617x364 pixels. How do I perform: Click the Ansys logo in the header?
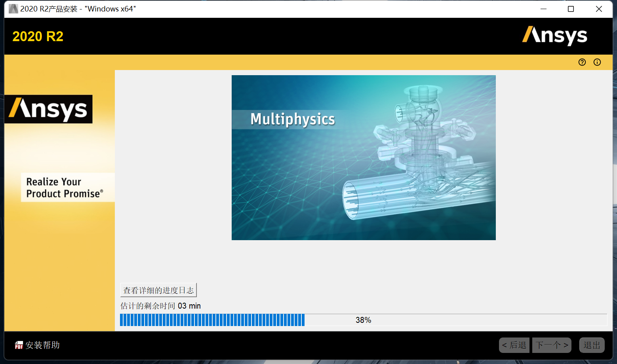tap(554, 36)
